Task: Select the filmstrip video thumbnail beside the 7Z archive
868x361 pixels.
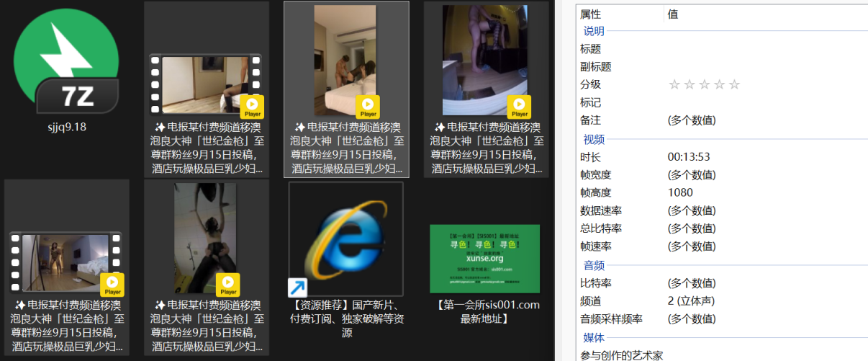Action: (x=206, y=85)
